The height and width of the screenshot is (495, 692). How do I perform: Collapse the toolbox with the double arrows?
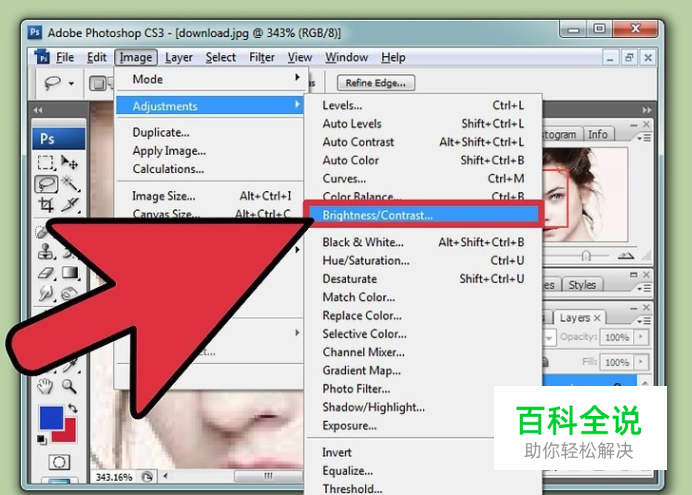click(38, 110)
